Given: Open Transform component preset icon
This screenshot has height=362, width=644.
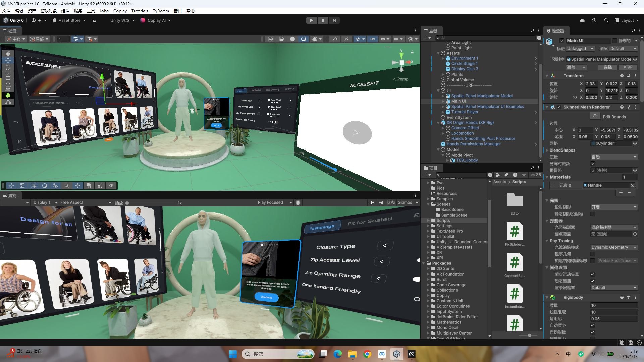Looking at the screenshot, I should 629,76.
